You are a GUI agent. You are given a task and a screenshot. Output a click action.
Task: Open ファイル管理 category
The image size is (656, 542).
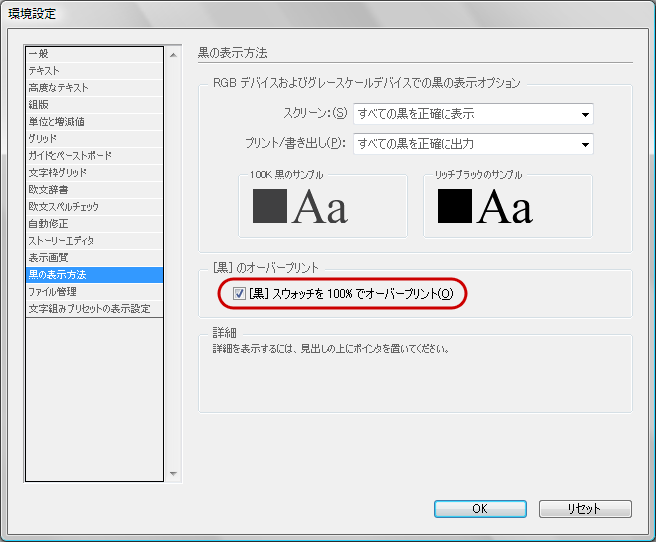coord(94,292)
